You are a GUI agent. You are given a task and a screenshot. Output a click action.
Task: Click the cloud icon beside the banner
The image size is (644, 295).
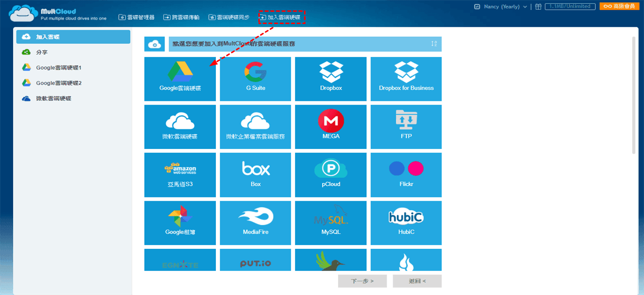pos(155,44)
